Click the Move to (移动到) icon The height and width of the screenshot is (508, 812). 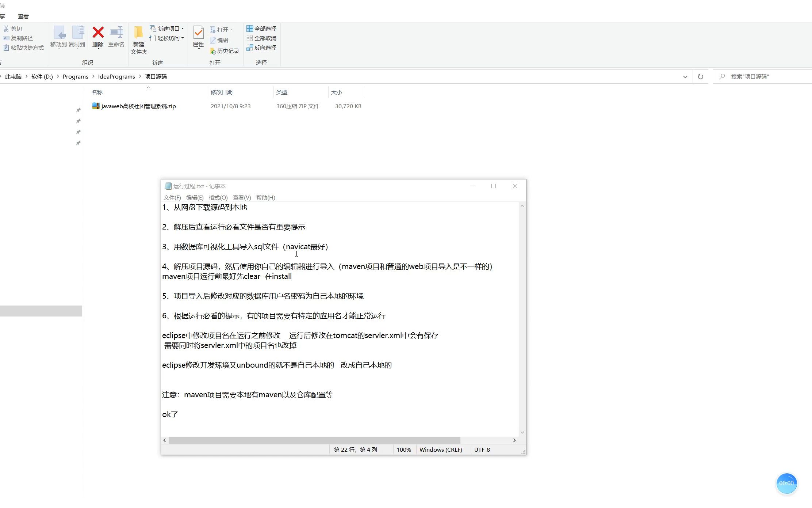tap(60, 32)
